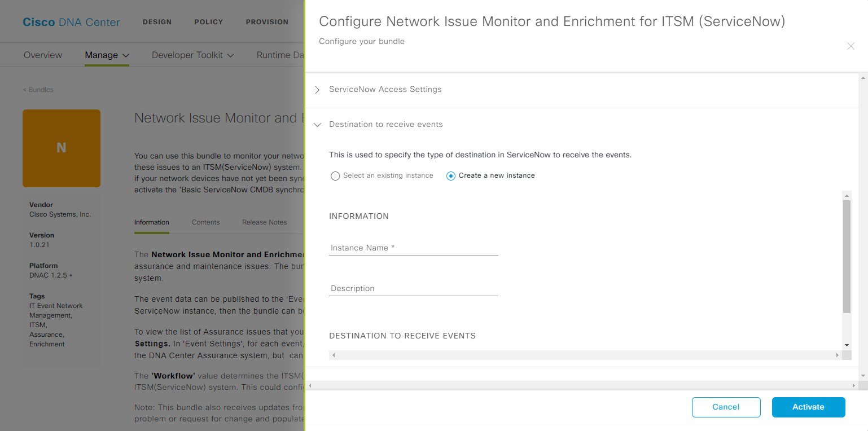Click the Cancel button
868x431 pixels.
pos(726,407)
